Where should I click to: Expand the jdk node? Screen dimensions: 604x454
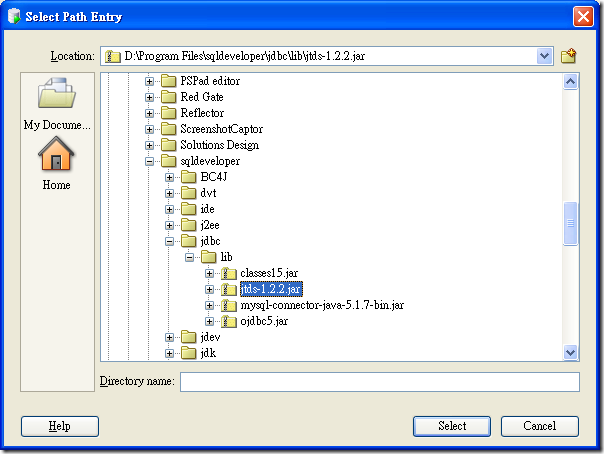169,353
